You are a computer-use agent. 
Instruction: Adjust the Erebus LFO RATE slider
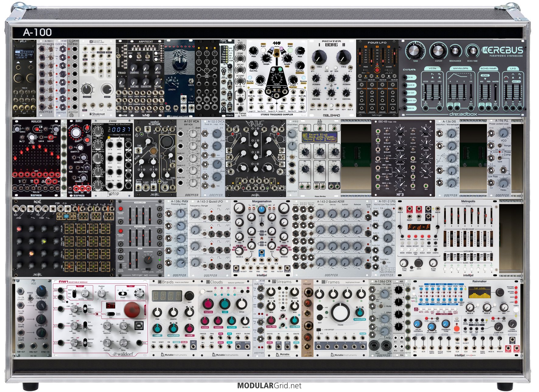(506, 92)
